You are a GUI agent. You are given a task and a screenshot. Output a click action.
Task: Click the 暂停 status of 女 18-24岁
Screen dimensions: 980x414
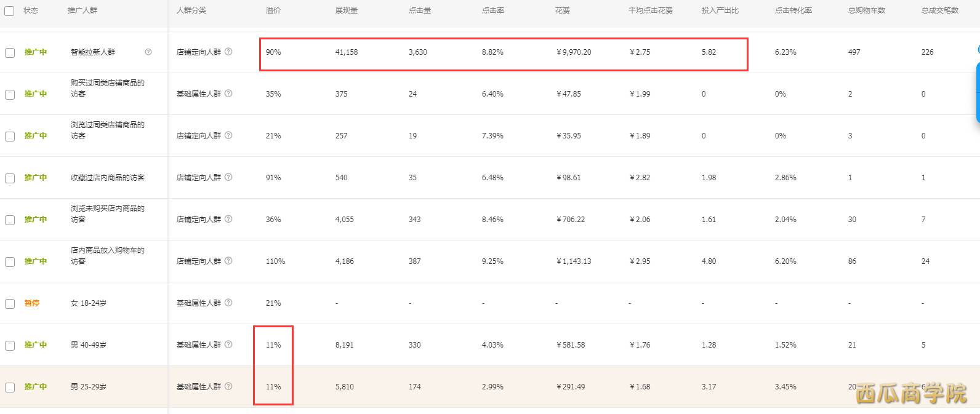(32, 303)
